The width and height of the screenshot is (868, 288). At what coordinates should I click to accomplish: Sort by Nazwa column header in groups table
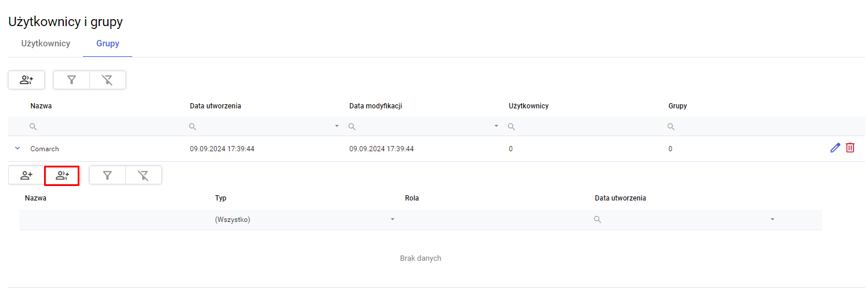tap(41, 106)
